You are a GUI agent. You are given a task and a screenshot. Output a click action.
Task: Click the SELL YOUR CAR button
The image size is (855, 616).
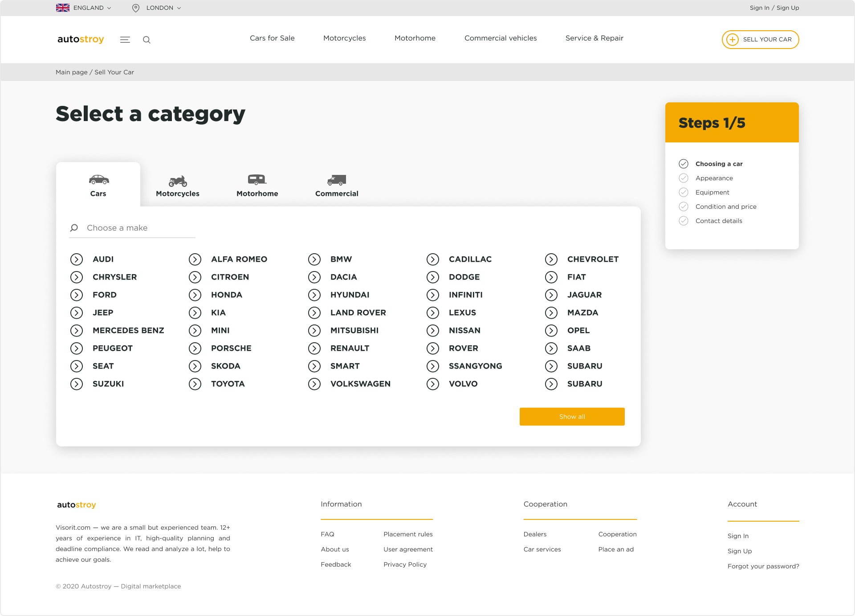pyautogui.click(x=761, y=40)
